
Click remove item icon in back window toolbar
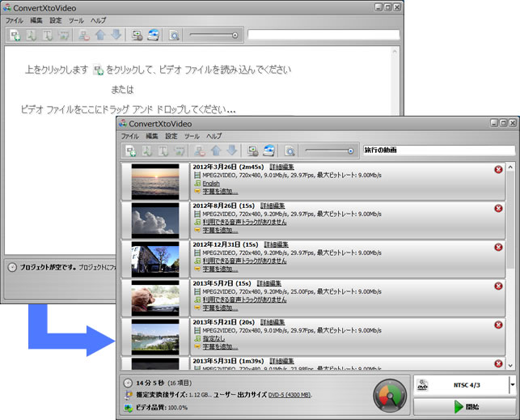click(83, 35)
